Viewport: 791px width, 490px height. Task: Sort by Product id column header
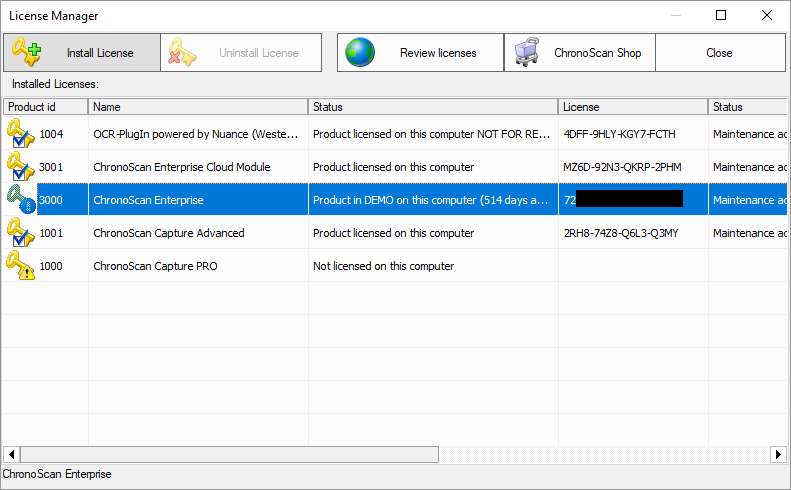(x=45, y=107)
